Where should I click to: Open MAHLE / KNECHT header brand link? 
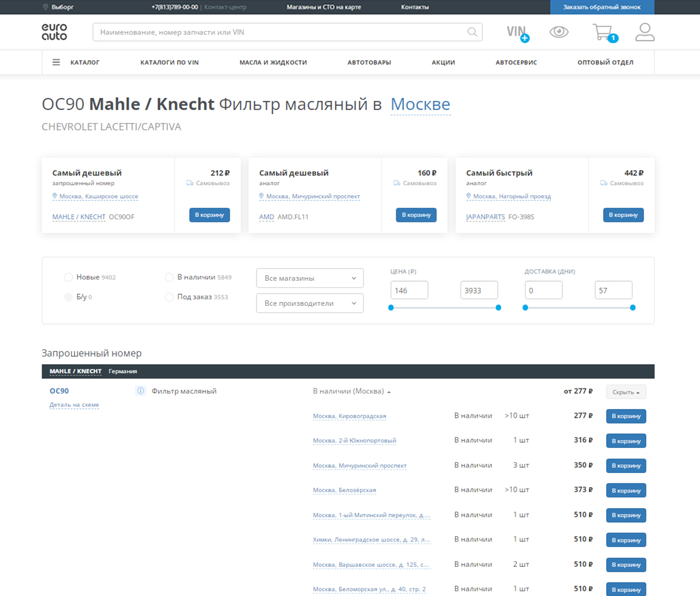pos(75,371)
